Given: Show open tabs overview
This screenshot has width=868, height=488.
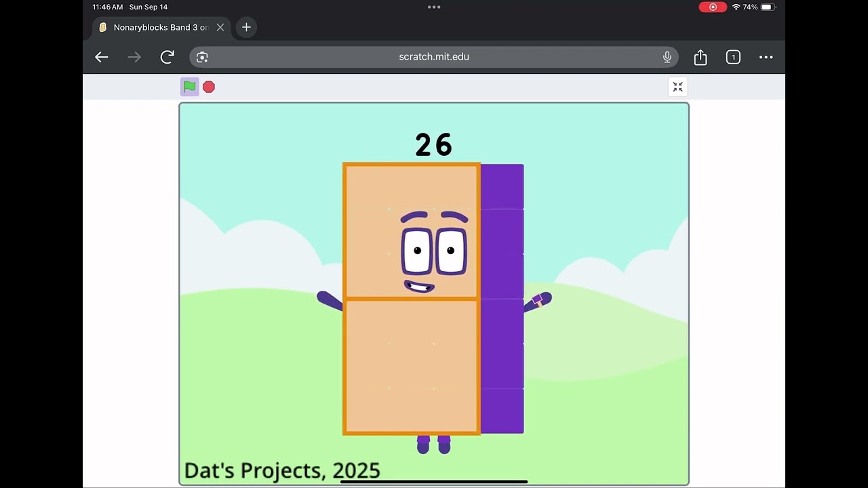Looking at the screenshot, I should point(733,57).
